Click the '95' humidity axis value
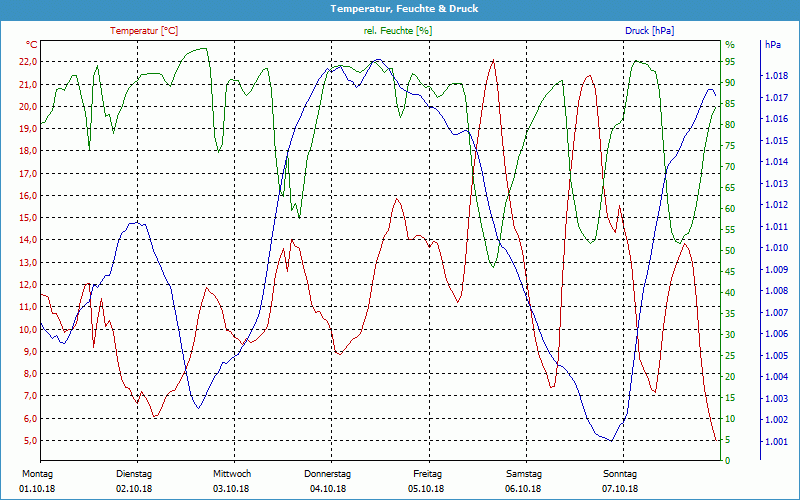The height and width of the screenshot is (500, 800). click(x=730, y=62)
